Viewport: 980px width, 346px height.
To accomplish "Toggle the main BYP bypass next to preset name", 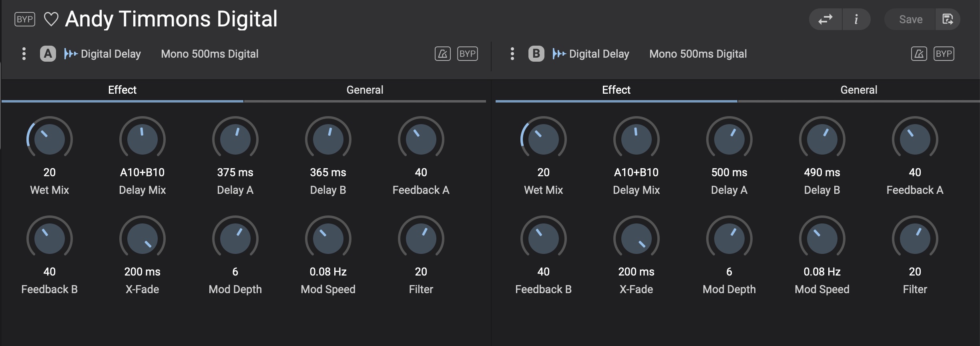I will point(25,19).
